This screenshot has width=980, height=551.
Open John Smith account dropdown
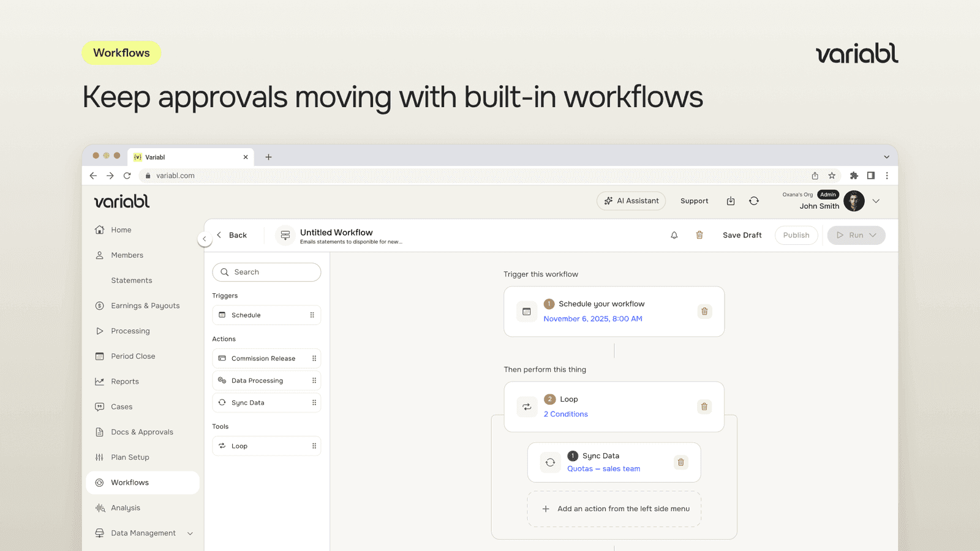pyautogui.click(x=876, y=201)
